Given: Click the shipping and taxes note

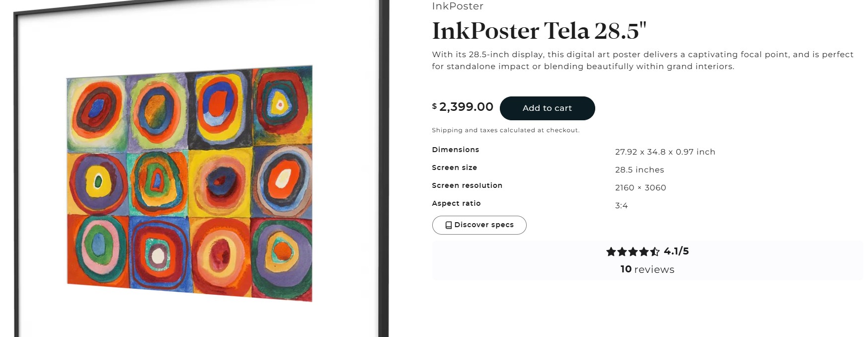Looking at the screenshot, I should point(505,130).
